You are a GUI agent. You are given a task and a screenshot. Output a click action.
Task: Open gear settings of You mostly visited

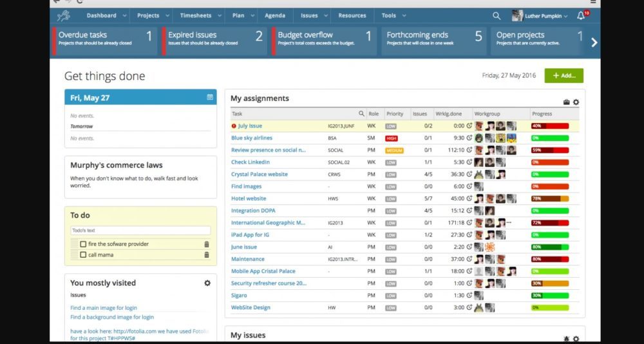pos(207,283)
